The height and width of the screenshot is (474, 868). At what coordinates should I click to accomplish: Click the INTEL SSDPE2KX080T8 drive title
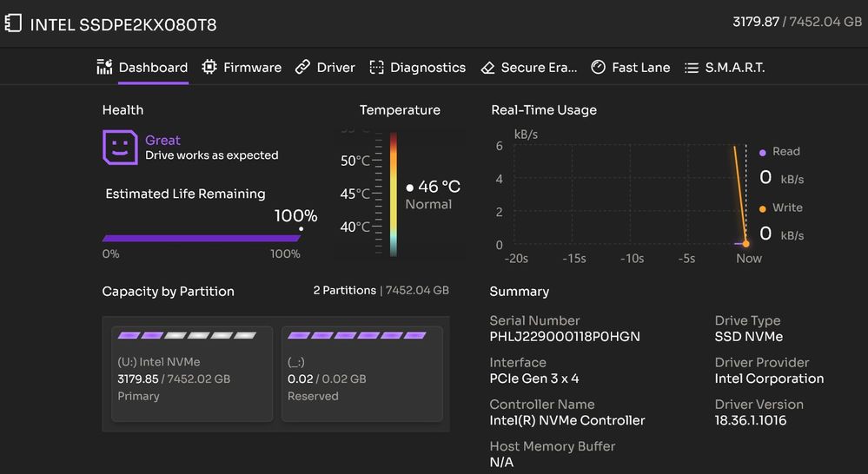[x=123, y=25]
